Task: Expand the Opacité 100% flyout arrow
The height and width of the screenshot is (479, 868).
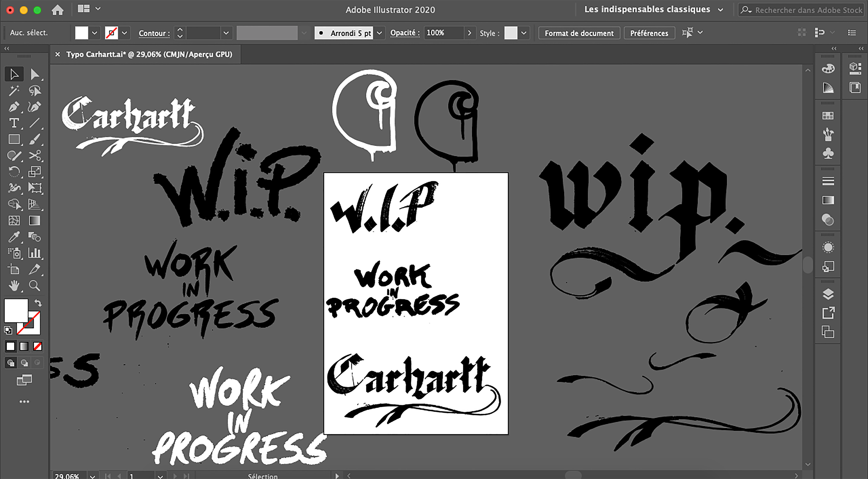Action: coord(469,33)
